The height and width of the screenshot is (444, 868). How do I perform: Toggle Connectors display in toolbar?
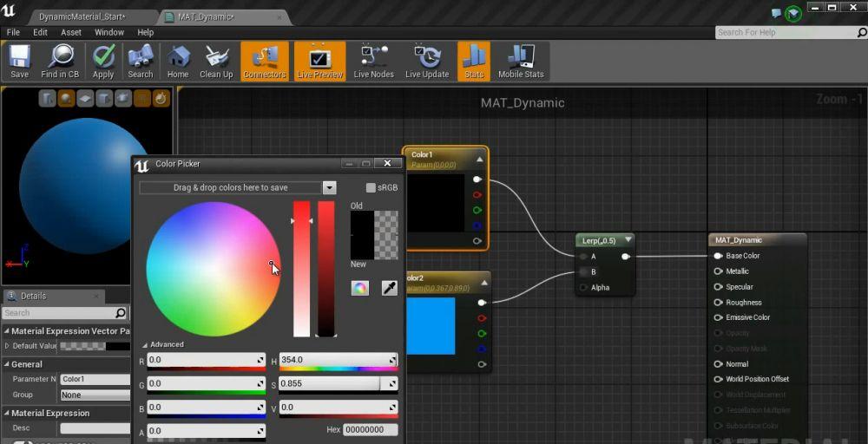coord(265,61)
